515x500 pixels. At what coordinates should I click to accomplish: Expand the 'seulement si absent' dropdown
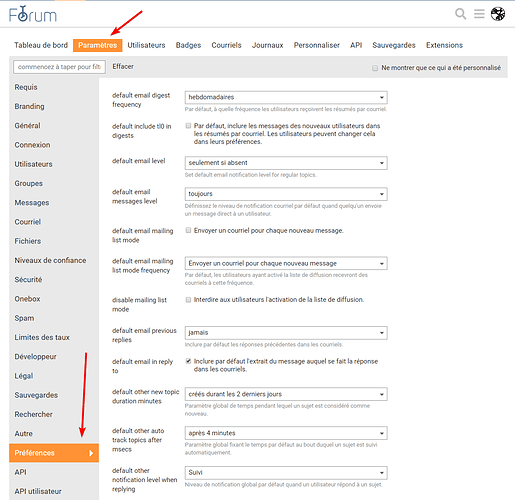(x=286, y=163)
